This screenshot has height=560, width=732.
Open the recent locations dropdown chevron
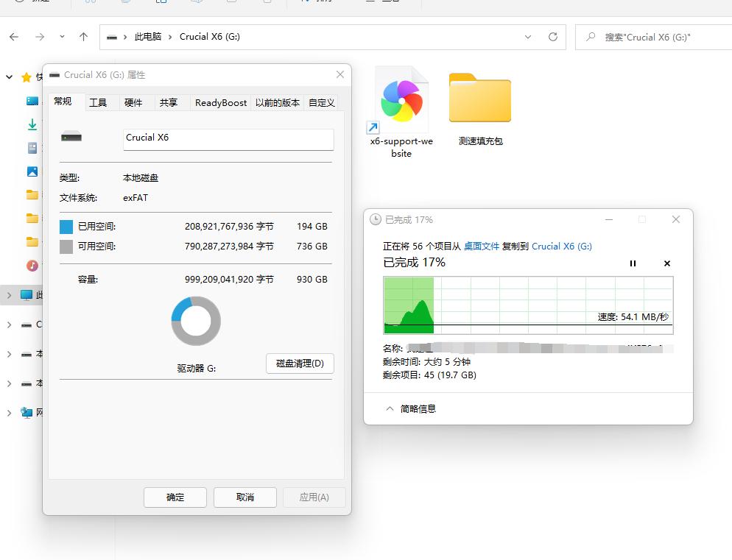[x=62, y=37]
